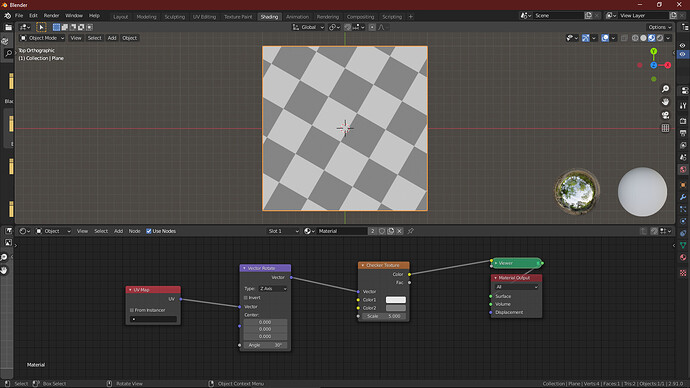
Task: Toggle Material Preview shading mode
Action: point(652,38)
